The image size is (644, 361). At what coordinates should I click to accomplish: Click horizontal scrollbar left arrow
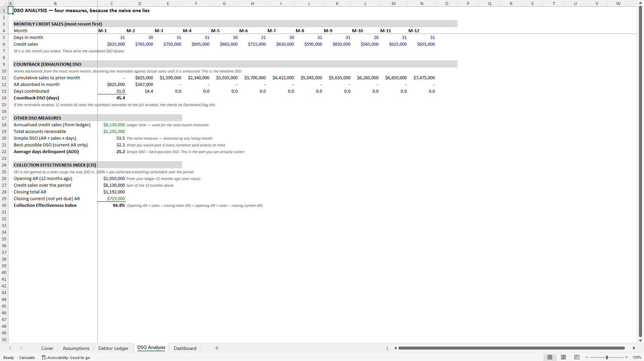395,348
